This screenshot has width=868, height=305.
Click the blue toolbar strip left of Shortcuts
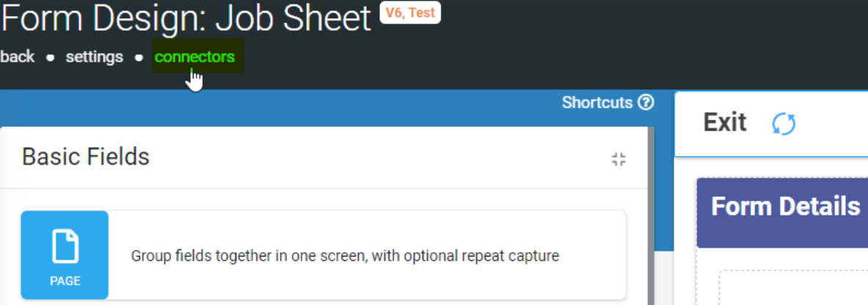pyautogui.click(x=277, y=108)
